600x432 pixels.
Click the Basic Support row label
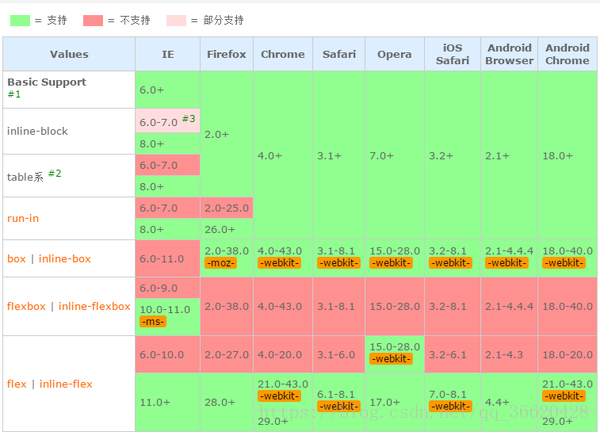click(47, 82)
